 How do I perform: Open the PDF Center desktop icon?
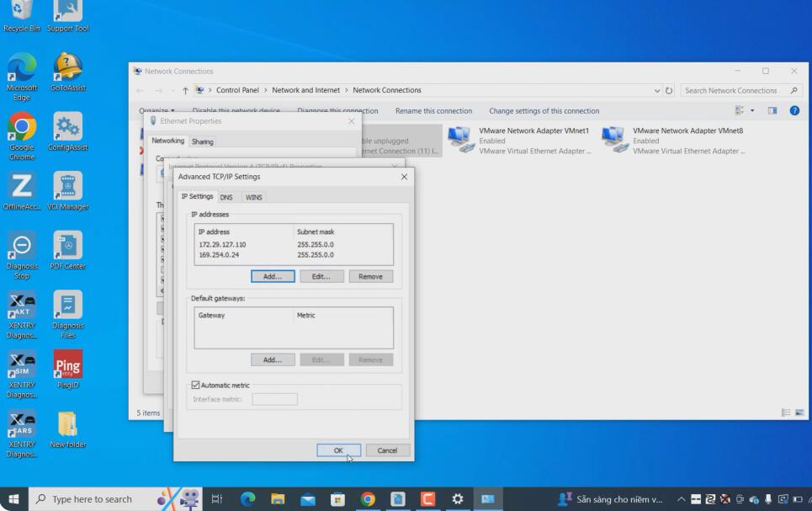[68, 251]
